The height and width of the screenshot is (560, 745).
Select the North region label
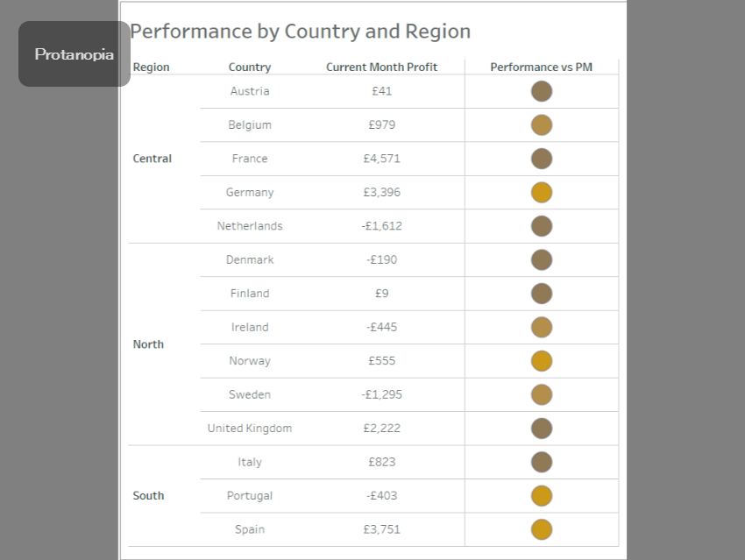[x=148, y=344]
